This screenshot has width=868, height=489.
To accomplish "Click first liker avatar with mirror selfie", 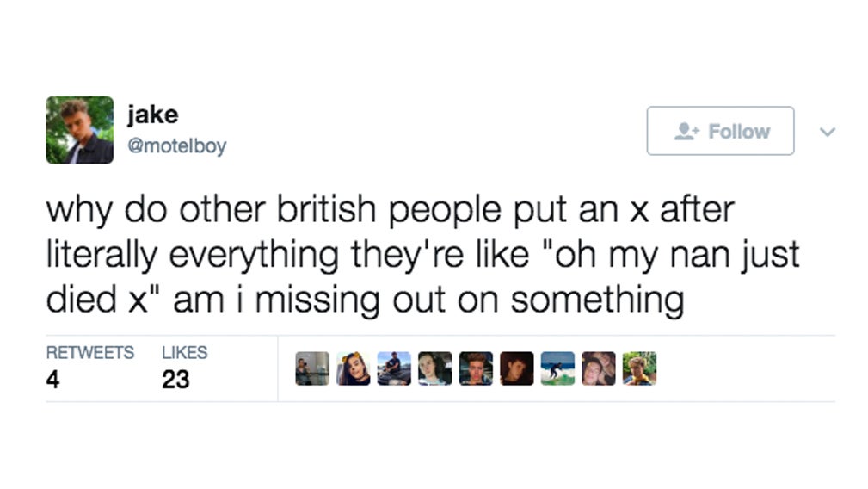I will tap(311, 368).
